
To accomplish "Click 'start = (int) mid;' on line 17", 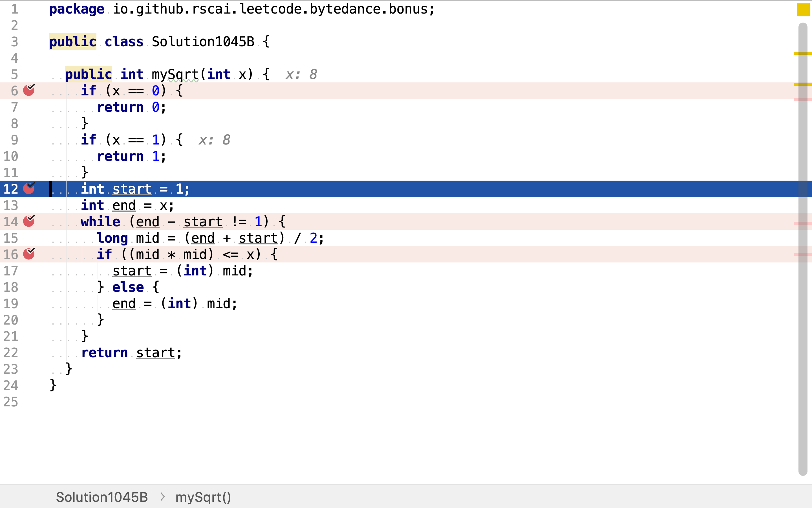I will pos(183,271).
